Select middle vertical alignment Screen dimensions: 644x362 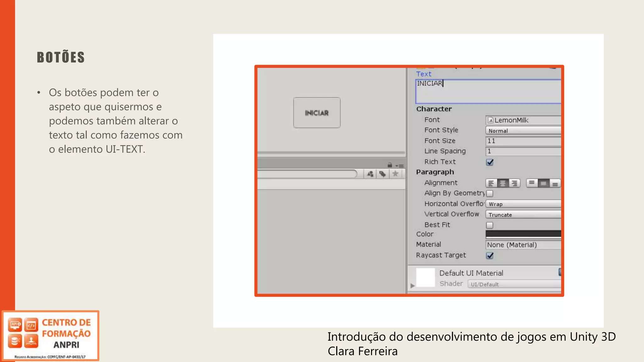click(x=543, y=183)
